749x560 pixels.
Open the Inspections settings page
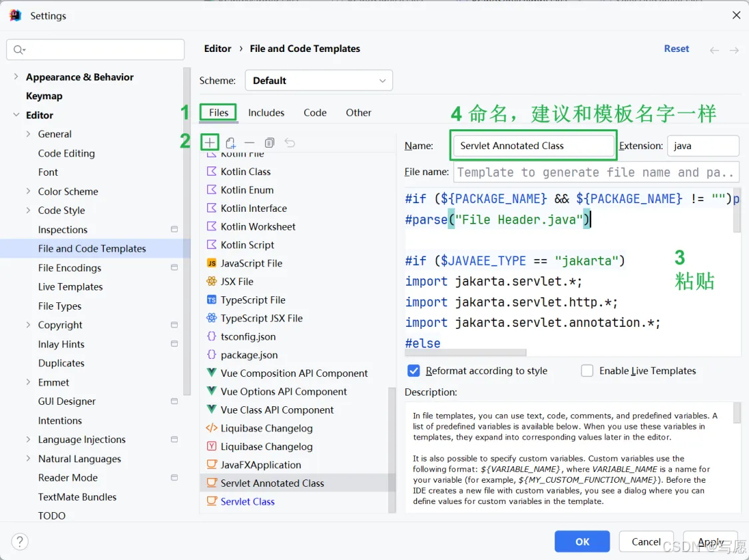pyautogui.click(x=63, y=229)
